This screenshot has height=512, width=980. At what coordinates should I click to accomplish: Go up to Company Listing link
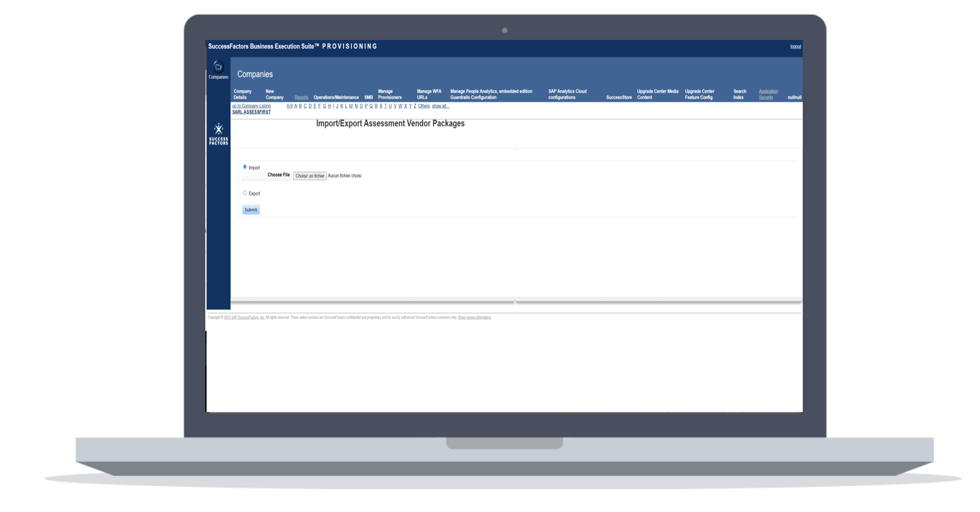(x=252, y=106)
